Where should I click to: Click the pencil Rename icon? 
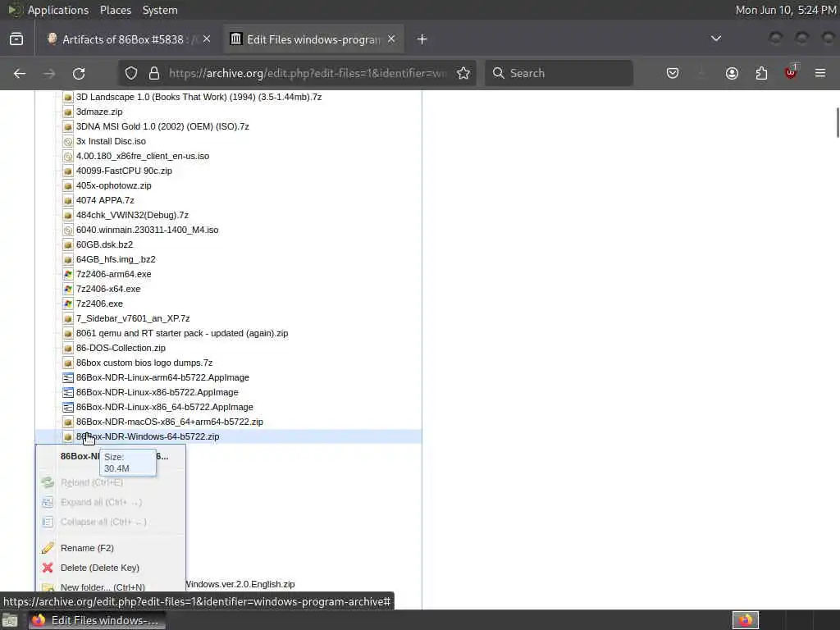[x=48, y=548]
